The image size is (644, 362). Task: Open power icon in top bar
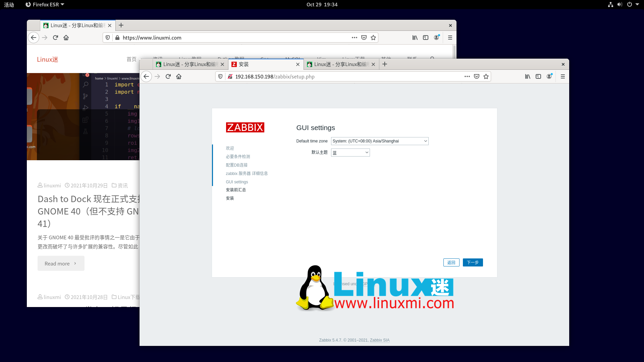630,4
